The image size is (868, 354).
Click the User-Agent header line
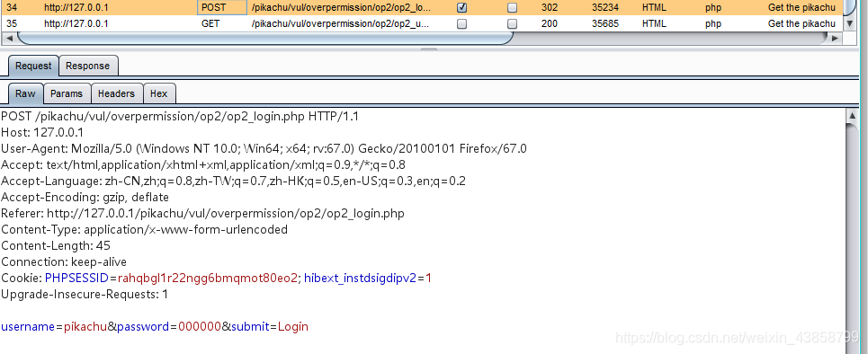pos(264,149)
